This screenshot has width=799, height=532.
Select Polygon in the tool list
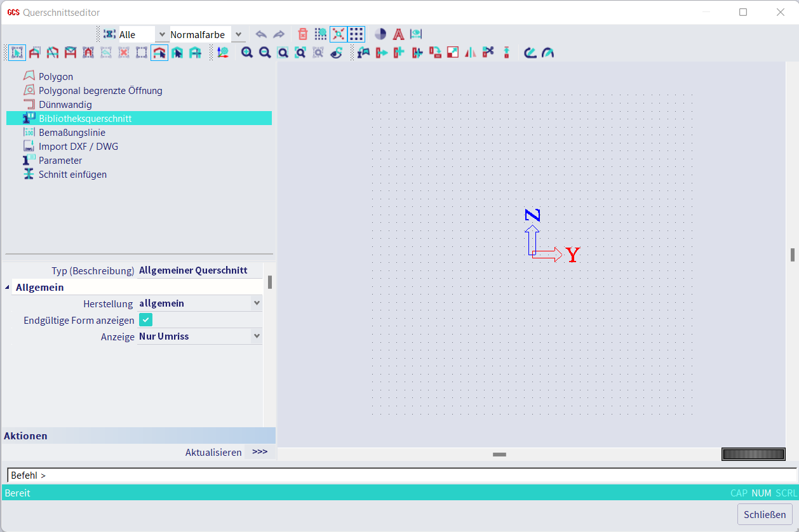click(56, 77)
